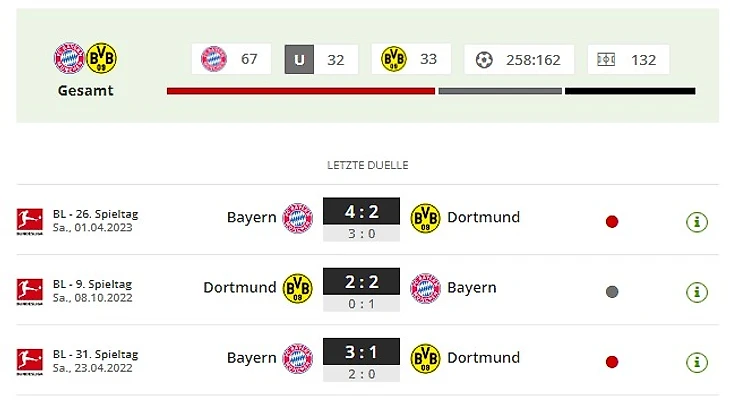Click grey draw dot for 2:2 match
Image resolution: width=730 pixels, height=402 pixels.
tap(612, 292)
